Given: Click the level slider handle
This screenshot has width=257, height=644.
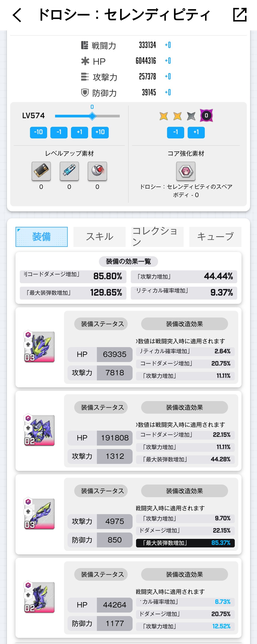Looking at the screenshot, I should pyautogui.click(x=92, y=116).
